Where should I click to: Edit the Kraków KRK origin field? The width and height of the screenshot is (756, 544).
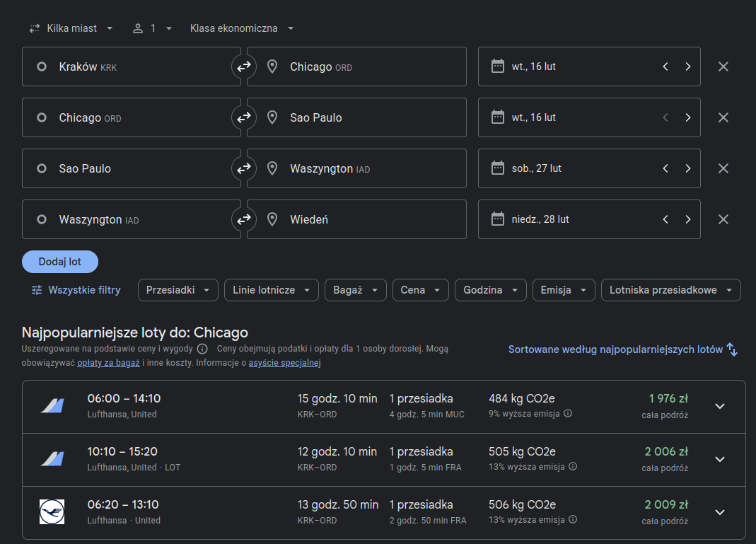tap(131, 66)
